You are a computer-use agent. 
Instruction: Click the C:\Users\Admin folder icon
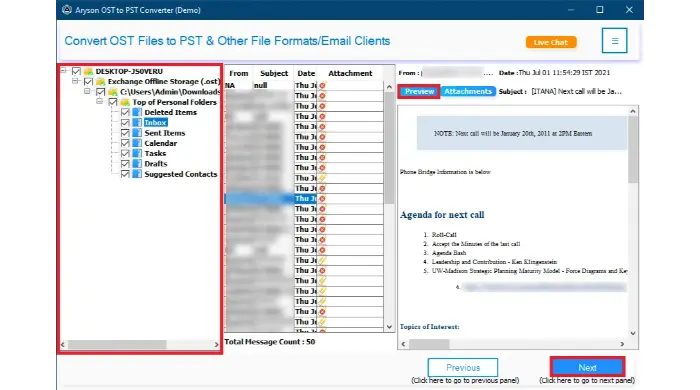coord(112,92)
